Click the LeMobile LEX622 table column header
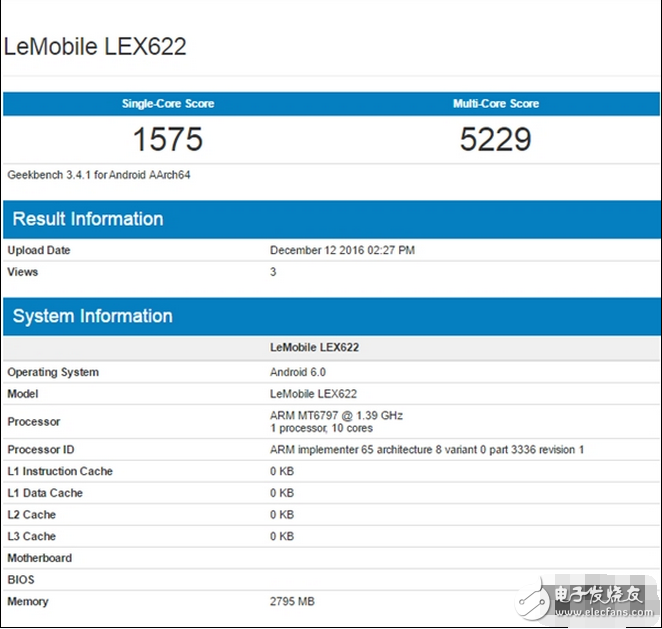 coord(314,348)
